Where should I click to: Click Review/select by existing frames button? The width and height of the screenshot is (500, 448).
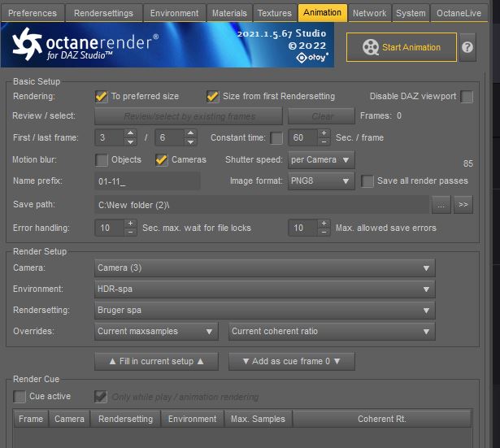point(189,116)
